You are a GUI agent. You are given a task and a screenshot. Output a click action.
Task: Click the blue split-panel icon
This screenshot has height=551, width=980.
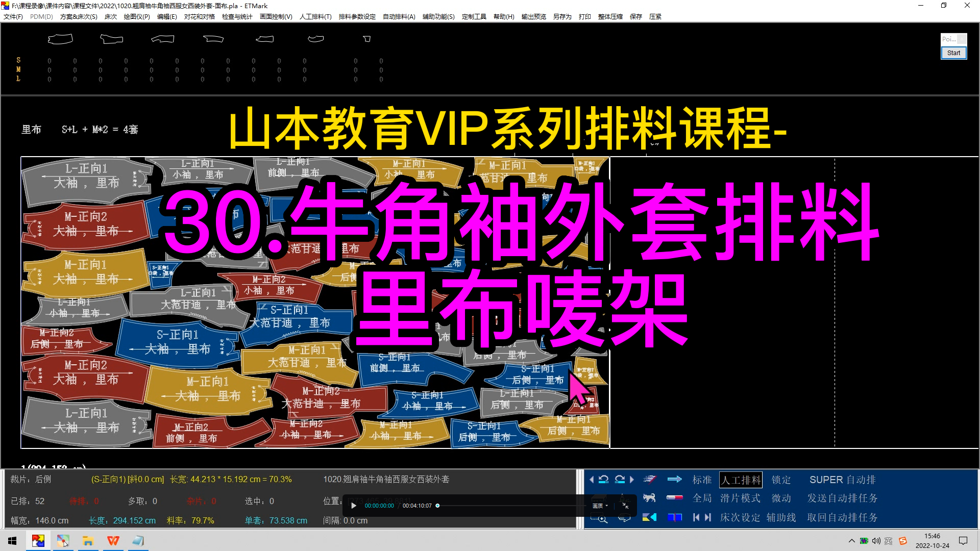coord(674,517)
